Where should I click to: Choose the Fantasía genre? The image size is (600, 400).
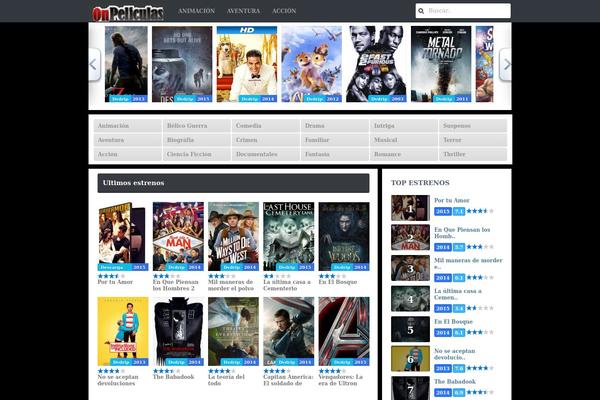[335, 154]
